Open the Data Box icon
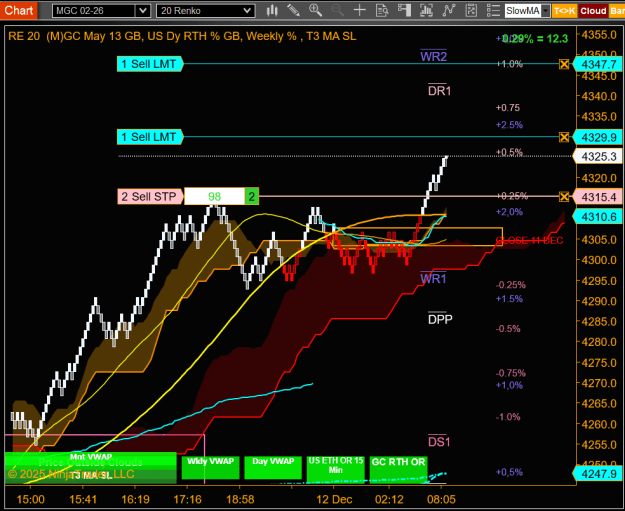The image size is (625, 511). 382,10
